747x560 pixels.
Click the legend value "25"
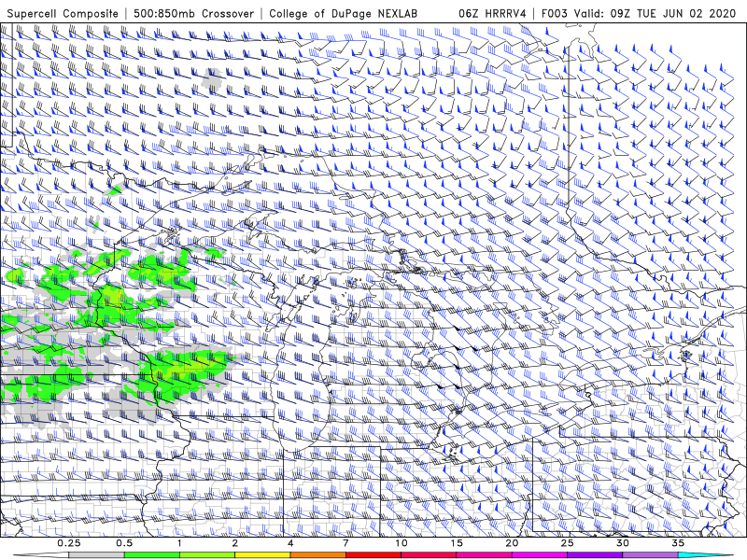pos(567,543)
